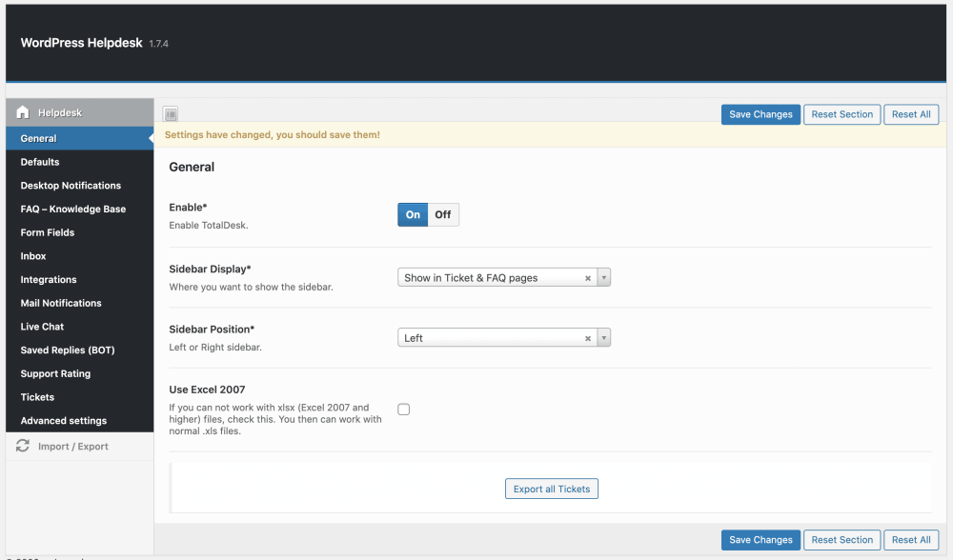Image resolution: width=953 pixels, height=560 pixels.
Task: Open the Import / Export page
Action: pyautogui.click(x=76, y=445)
